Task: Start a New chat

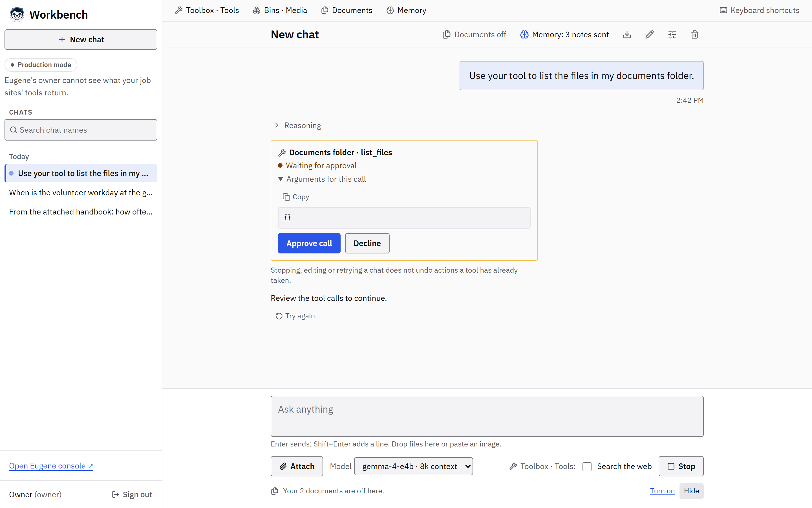Action: pyautogui.click(x=81, y=40)
